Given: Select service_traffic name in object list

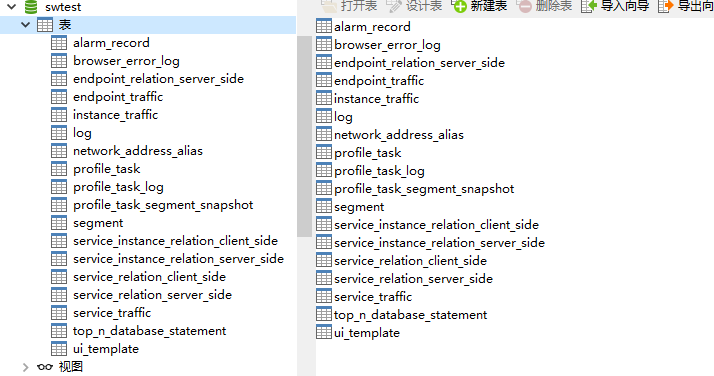Looking at the screenshot, I should coord(373,297).
